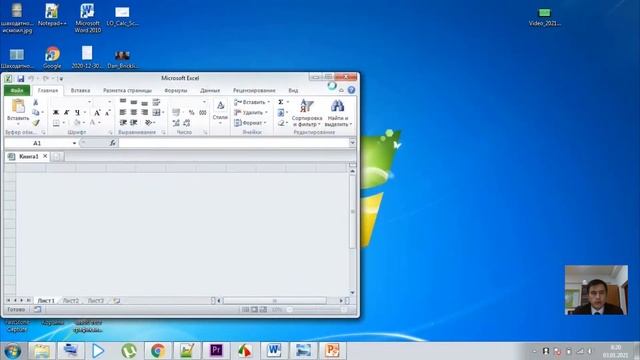Center text horizontally in cell
640x360 pixels.
tap(134, 112)
